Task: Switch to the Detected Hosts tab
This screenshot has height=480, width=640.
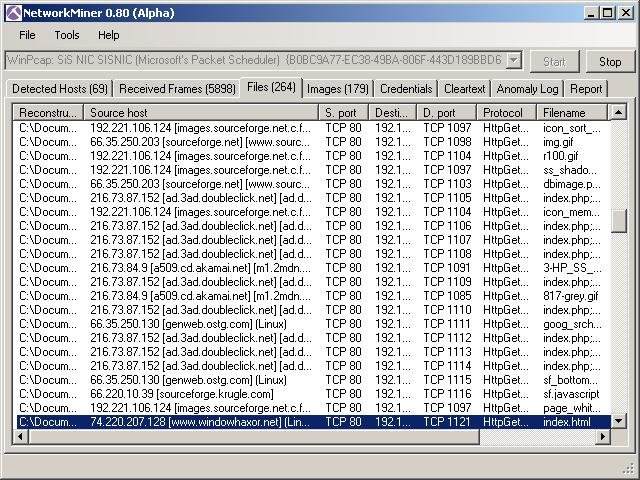Action: tap(60, 89)
